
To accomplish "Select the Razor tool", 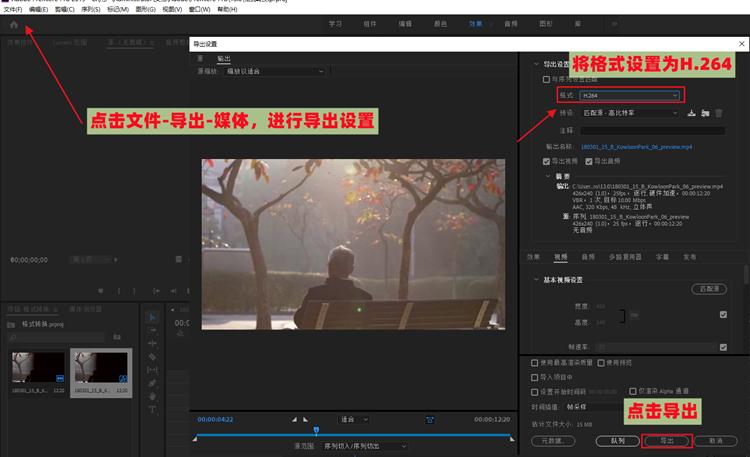I will click(152, 357).
